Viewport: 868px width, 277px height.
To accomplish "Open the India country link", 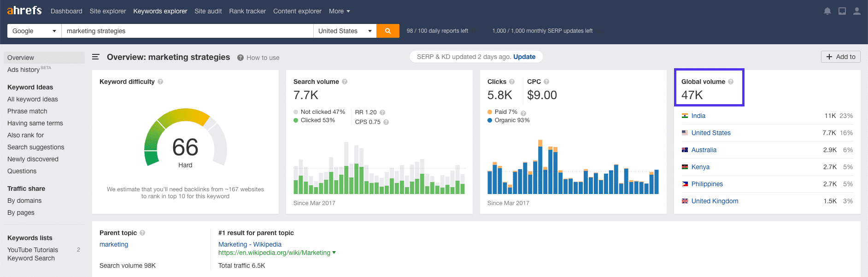I will click(698, 116).
